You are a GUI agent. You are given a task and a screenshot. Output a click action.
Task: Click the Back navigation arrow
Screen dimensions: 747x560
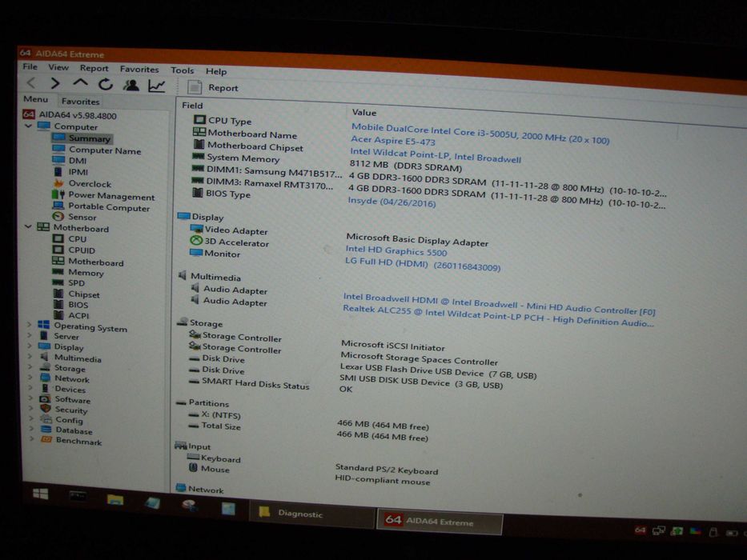(31, 83)
